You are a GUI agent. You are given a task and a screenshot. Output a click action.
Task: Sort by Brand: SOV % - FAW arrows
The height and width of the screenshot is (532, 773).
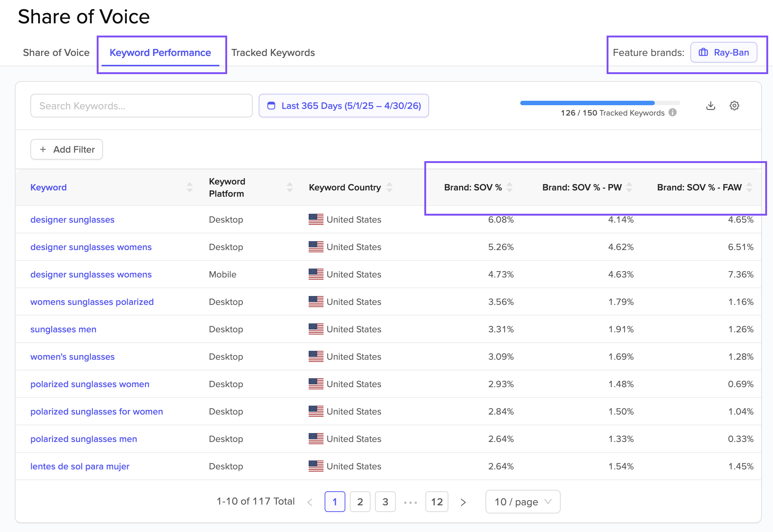(x=749, y=187)
